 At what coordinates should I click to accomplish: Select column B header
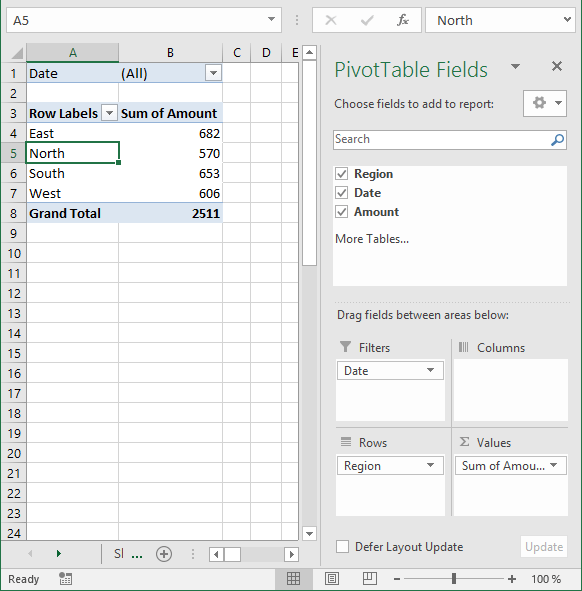(x=170, y=53)
